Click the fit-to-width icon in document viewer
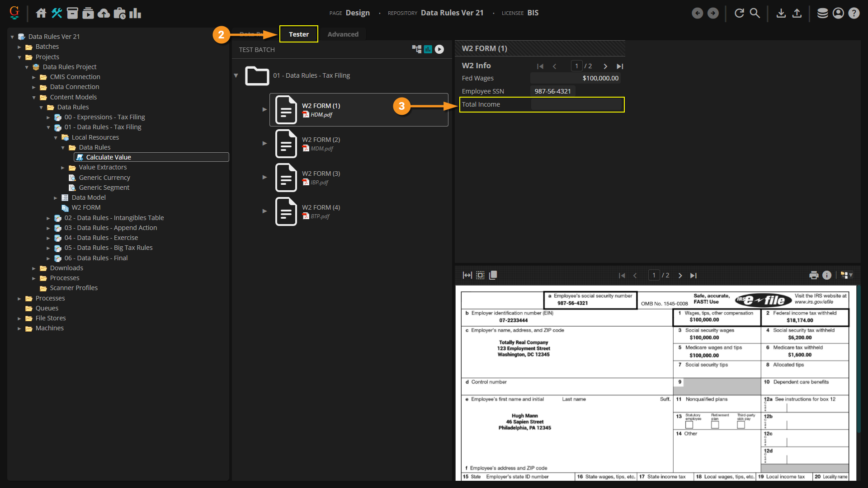868x488 pixels. pos(467,275)
